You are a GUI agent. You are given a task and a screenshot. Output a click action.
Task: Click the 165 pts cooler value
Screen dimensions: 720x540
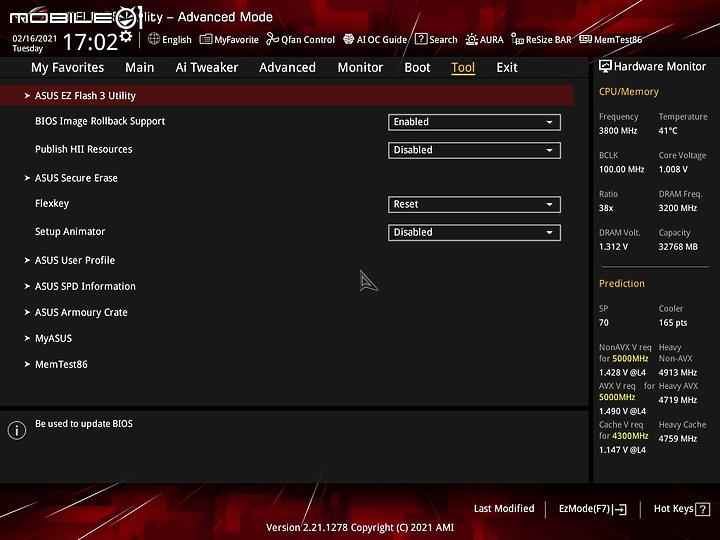(673, 323)
